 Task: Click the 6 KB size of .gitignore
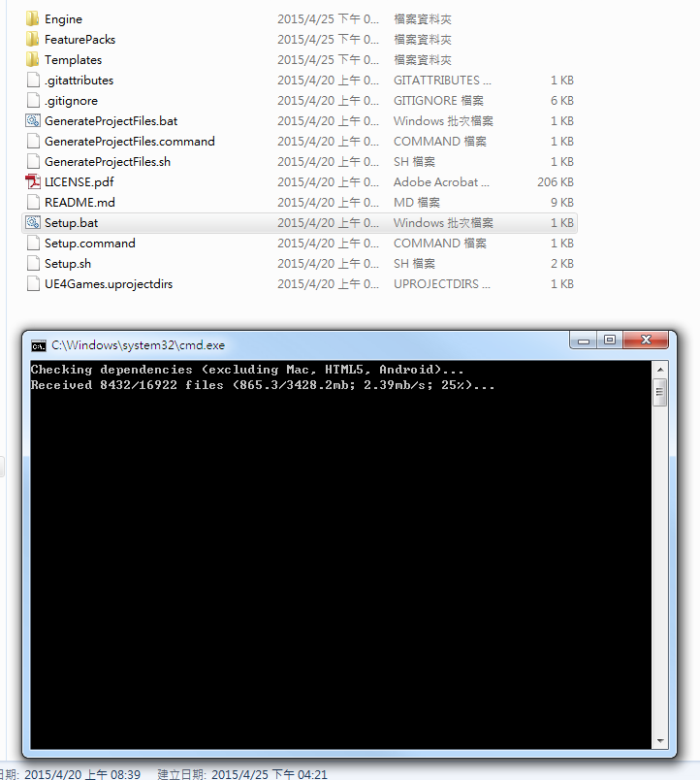point(561,101)
